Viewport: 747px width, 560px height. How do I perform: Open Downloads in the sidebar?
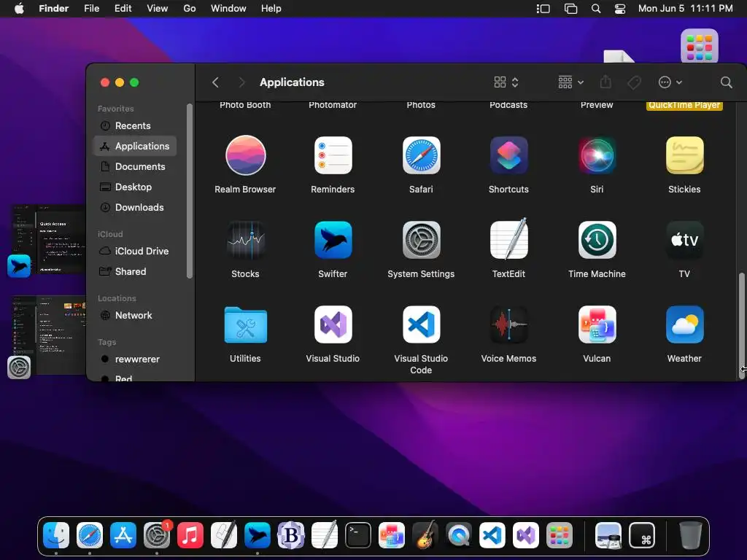click(135, 208)
